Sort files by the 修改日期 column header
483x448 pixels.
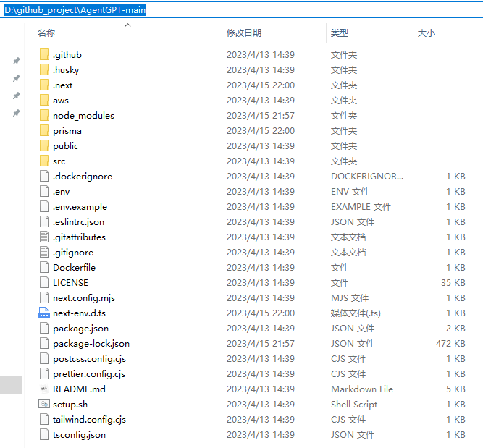coord(244,33)
